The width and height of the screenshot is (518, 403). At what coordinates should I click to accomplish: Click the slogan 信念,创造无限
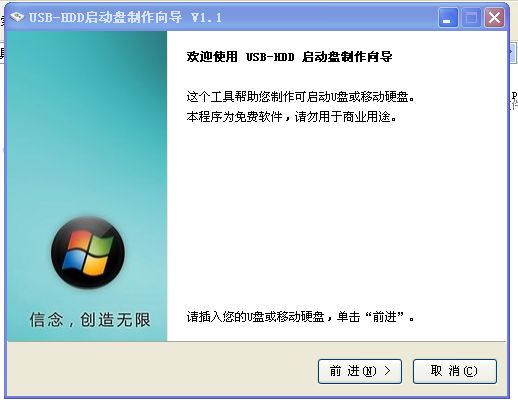90,319
